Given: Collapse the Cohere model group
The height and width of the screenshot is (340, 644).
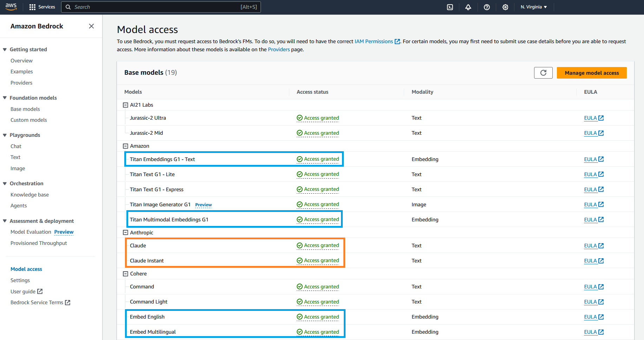Looking at the screenshot, I should click(125, 274).
